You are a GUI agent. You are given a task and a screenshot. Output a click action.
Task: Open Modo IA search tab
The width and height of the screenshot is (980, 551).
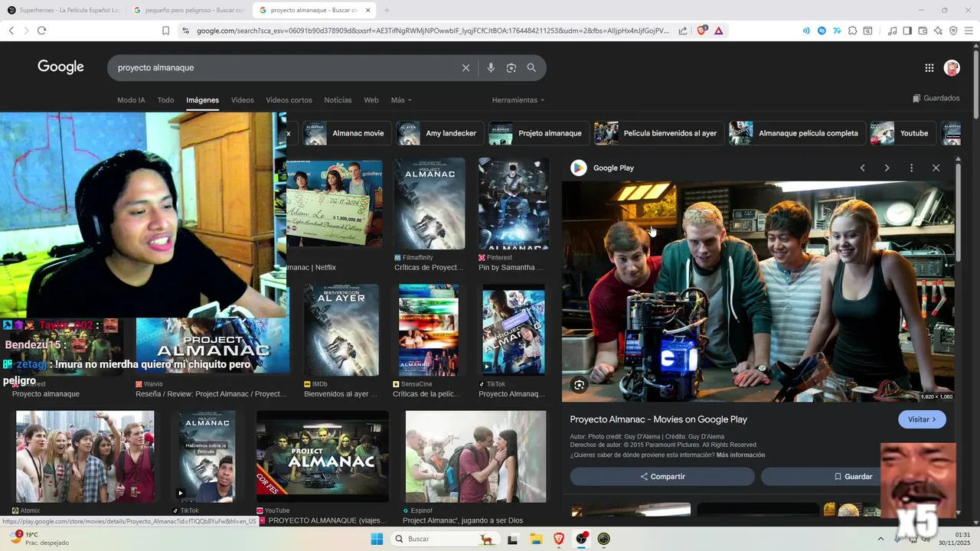click(x=131, y=100)
